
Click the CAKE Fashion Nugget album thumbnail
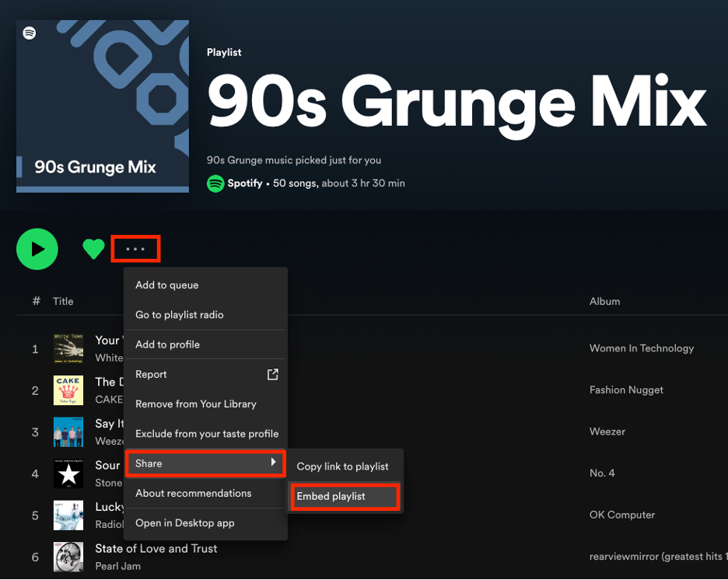pyautogui.click(x=68, y=390)
